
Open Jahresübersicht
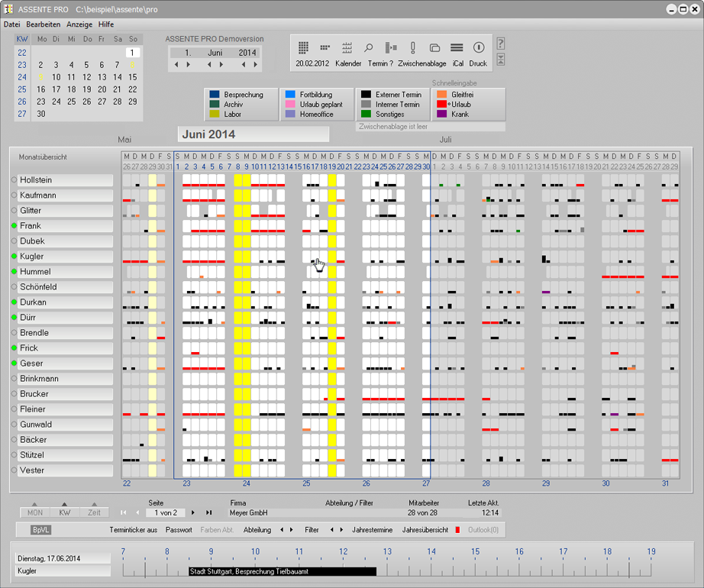[425, 530]
